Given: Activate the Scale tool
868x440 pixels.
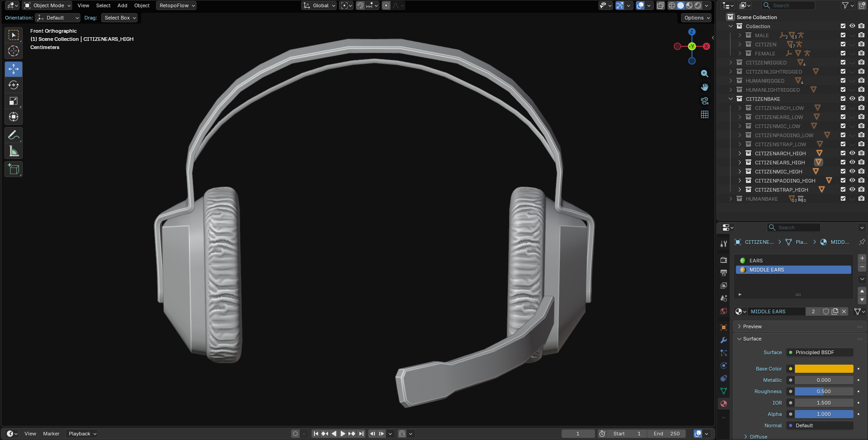Looking at the screenshot, I should 14,101.
